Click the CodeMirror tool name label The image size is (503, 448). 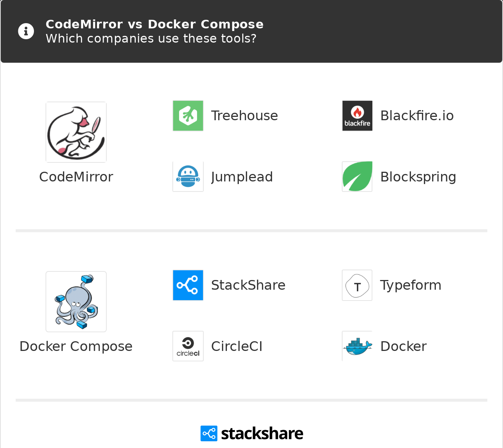76,177
